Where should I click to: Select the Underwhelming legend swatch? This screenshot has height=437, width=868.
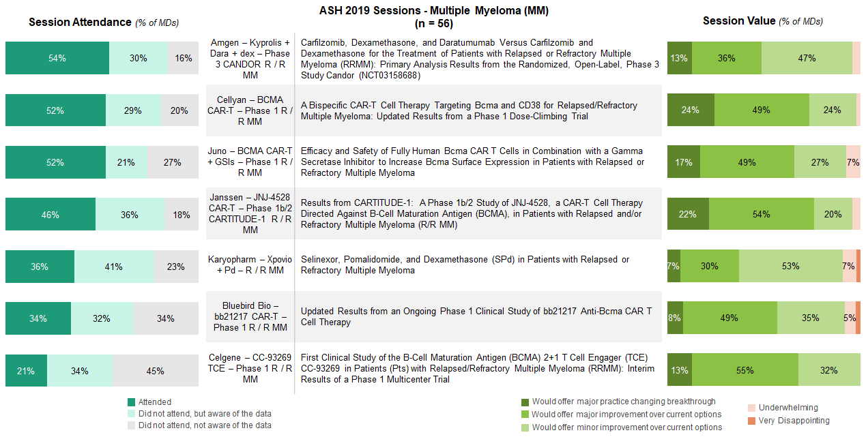tap(752, 408)
